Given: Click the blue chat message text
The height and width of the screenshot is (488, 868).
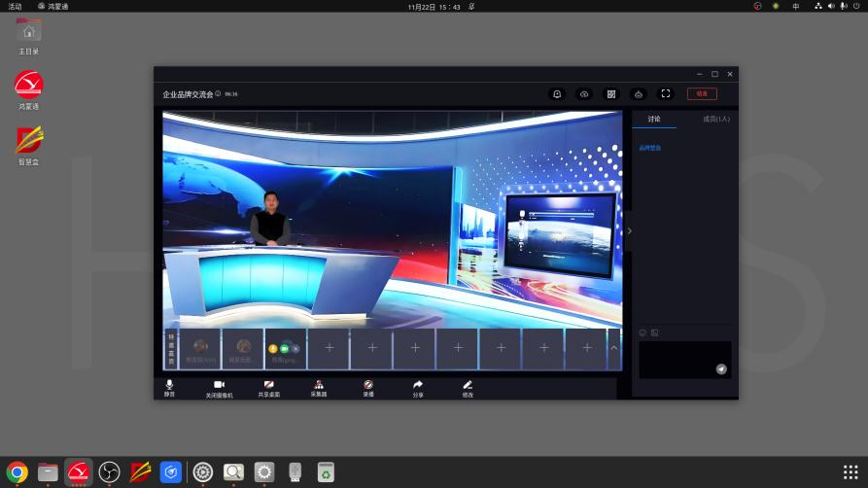Looking at the screenshot, I should tap(650, 148).
